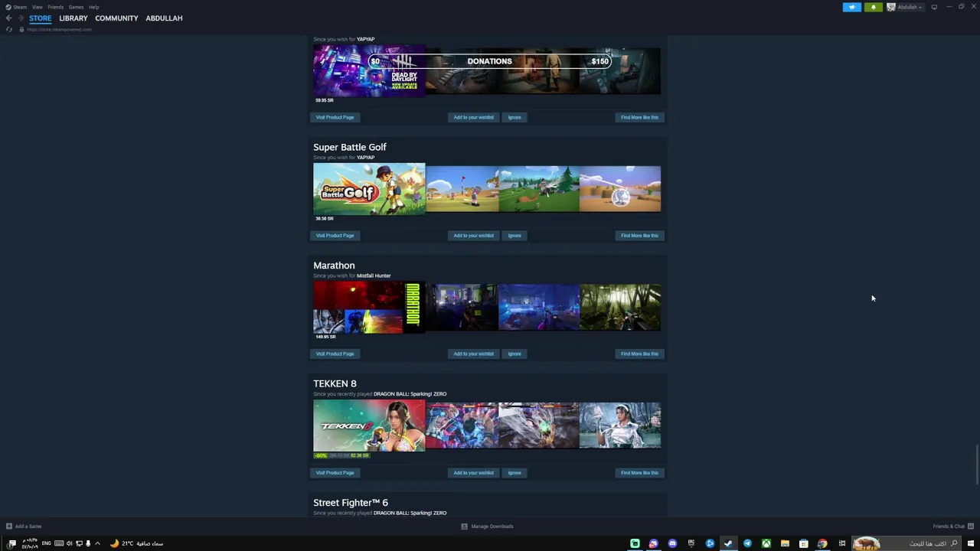This screenshot has height=551, width=980.
Task: Open the Street Fighter 6 title link
Action: point(351,503)
